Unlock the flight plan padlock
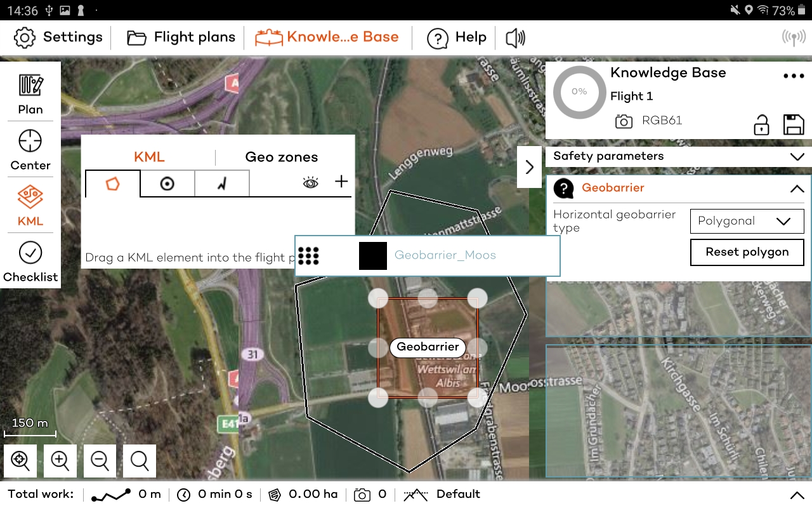Screen dimensions: 812x508 point(761,125)
